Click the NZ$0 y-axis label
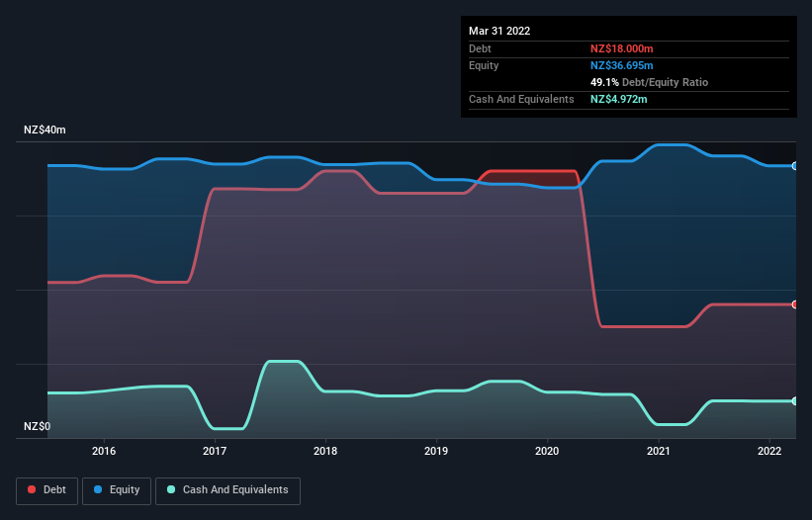 [x=37, y=426]
